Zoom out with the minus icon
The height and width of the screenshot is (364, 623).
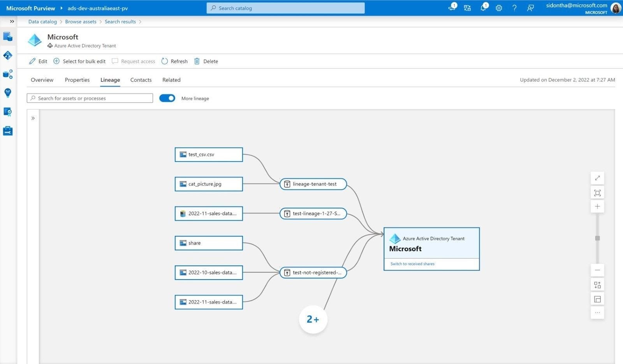click(x=597, y=270)
